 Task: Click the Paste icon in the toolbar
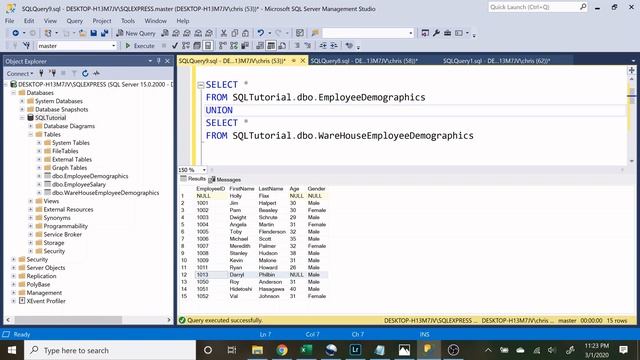[x=245, y=33]
